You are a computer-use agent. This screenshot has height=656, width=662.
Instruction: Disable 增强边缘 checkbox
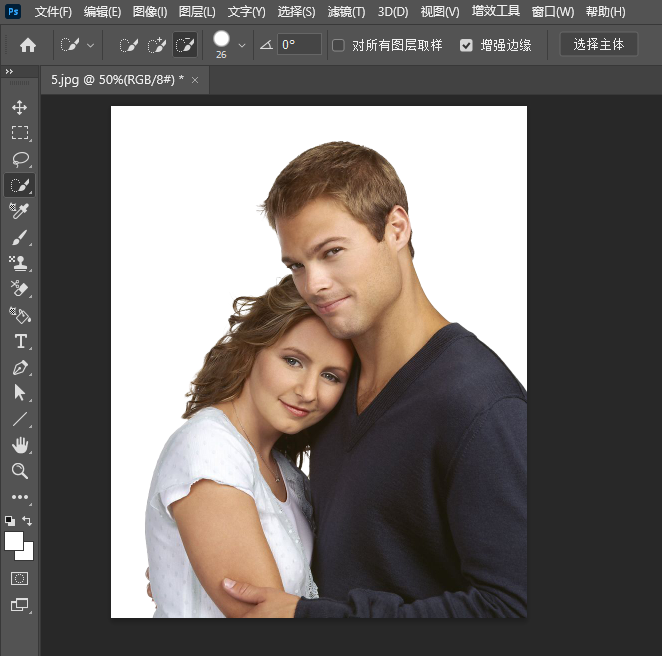[x=466, y=45]
